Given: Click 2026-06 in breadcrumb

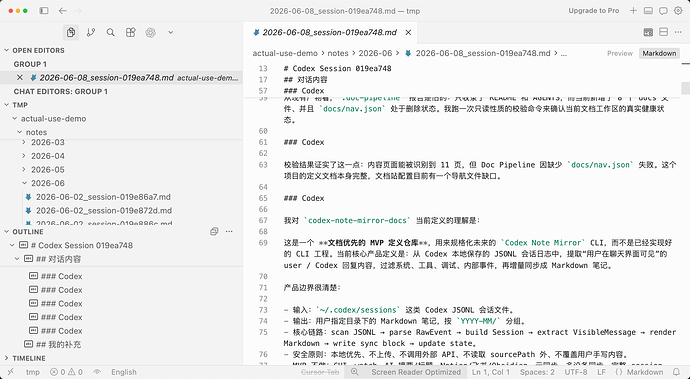Looking at the screenshot, I should 375,53.
